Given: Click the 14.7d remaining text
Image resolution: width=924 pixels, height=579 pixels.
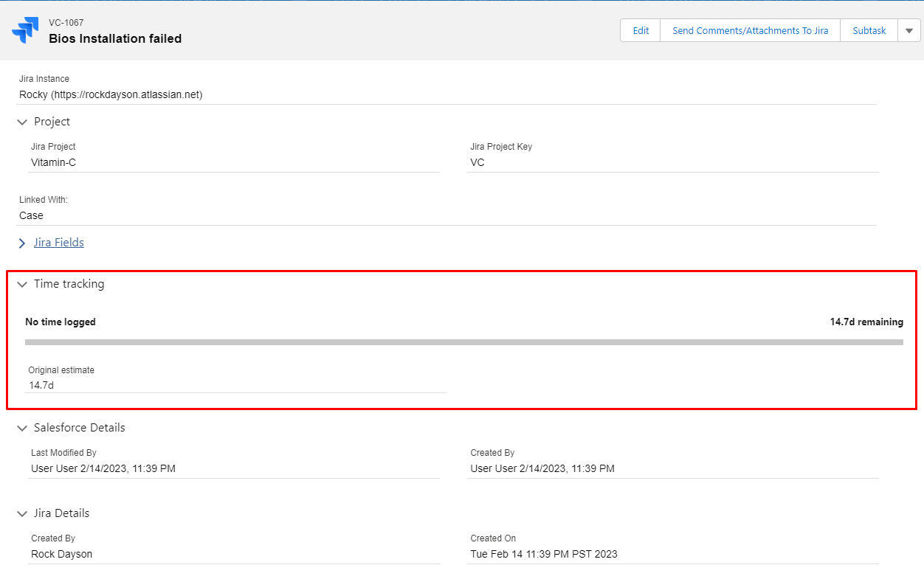Looking at the screenshot, I should [866, 322].
